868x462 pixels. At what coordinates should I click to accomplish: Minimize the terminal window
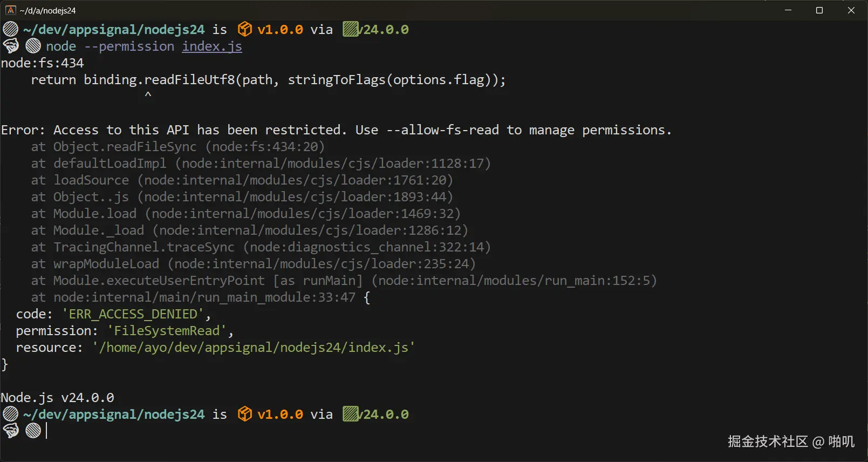click(x=788, y=10)
